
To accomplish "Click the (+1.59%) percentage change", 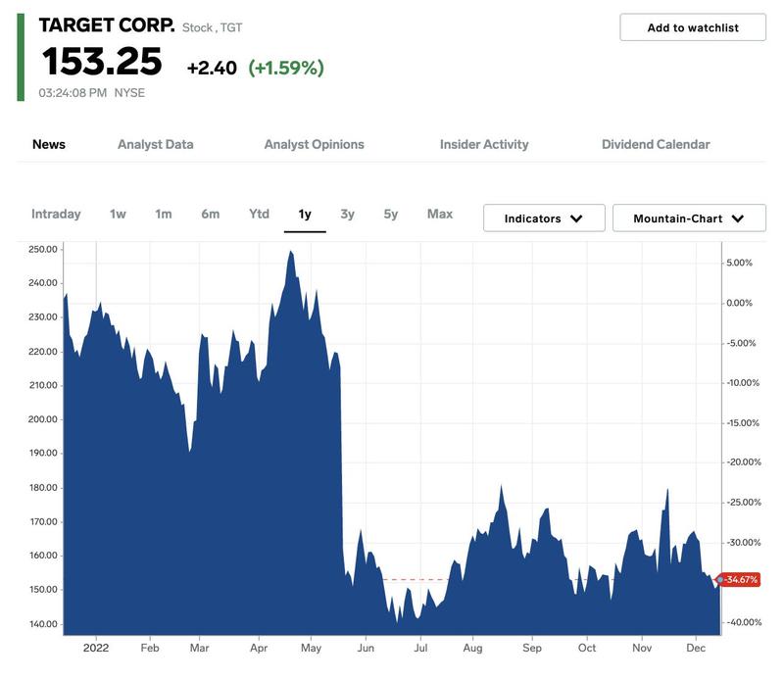I will [x=286, y=68].
